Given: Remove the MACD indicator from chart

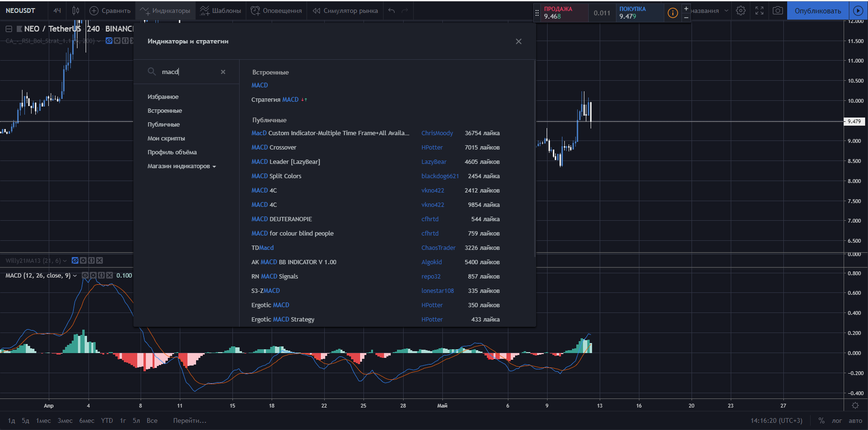Looking at the screenshot, I should 110,275.
